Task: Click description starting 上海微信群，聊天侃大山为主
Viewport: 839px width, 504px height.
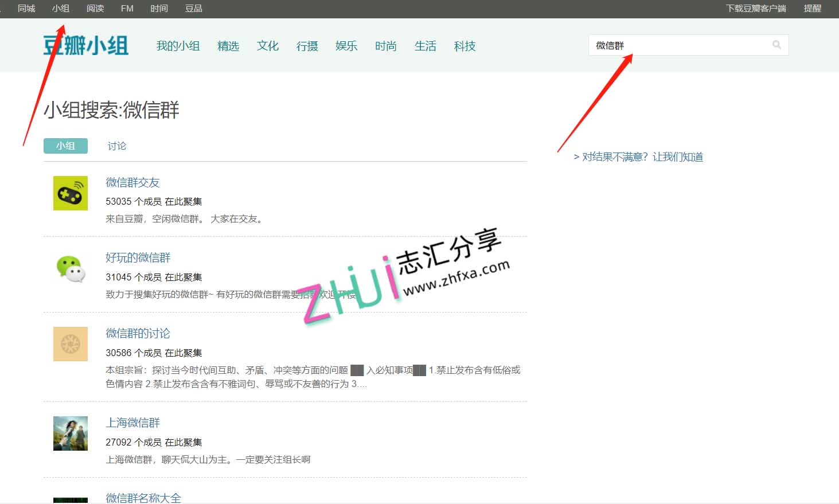Action: click(x=208, y=459)
